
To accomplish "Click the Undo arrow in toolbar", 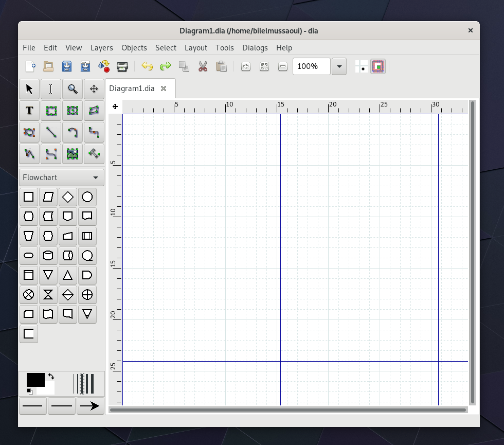I will coord(147,66).
